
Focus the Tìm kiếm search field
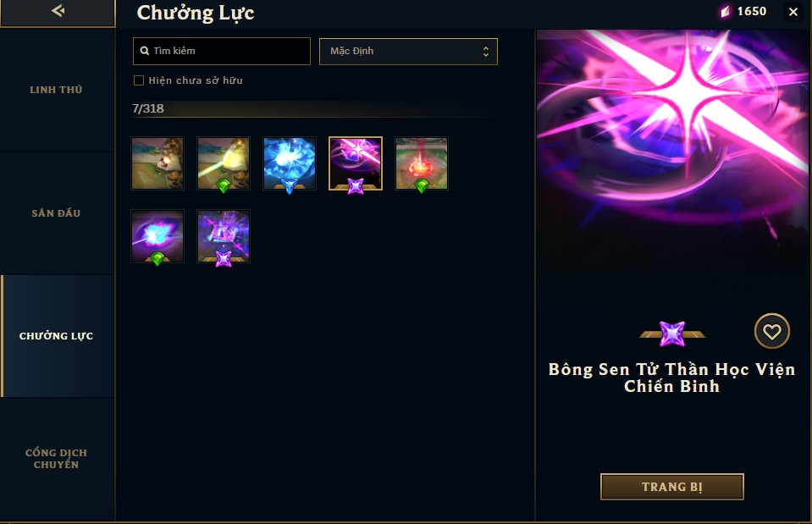tap(222, 51)
